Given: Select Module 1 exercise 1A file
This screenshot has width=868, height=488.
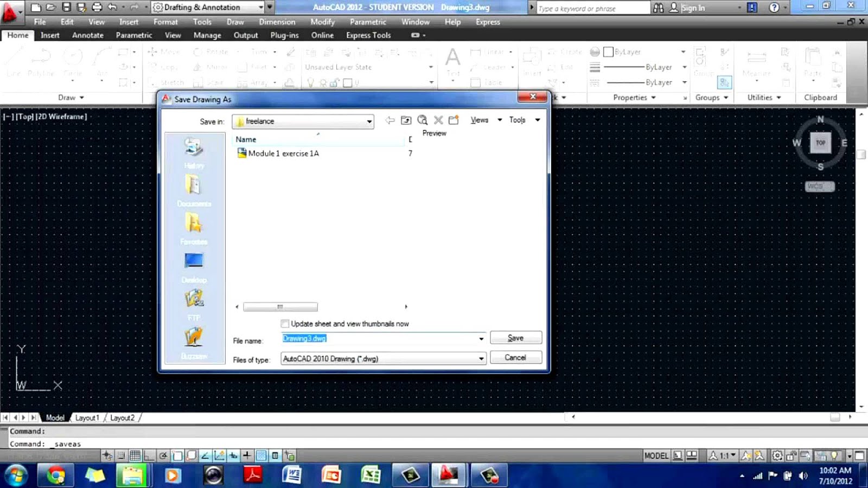Looking at the screenshot, I should tap(282, 153).
